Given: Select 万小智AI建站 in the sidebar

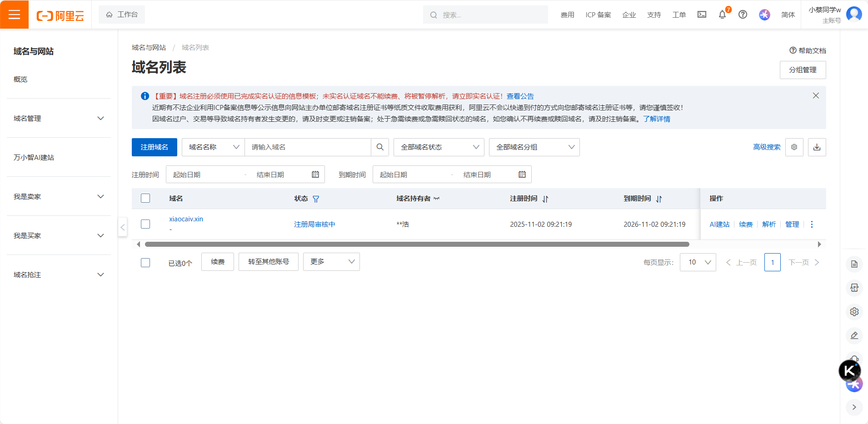Looking at the screenshot, I should click(x=34, y=157).
